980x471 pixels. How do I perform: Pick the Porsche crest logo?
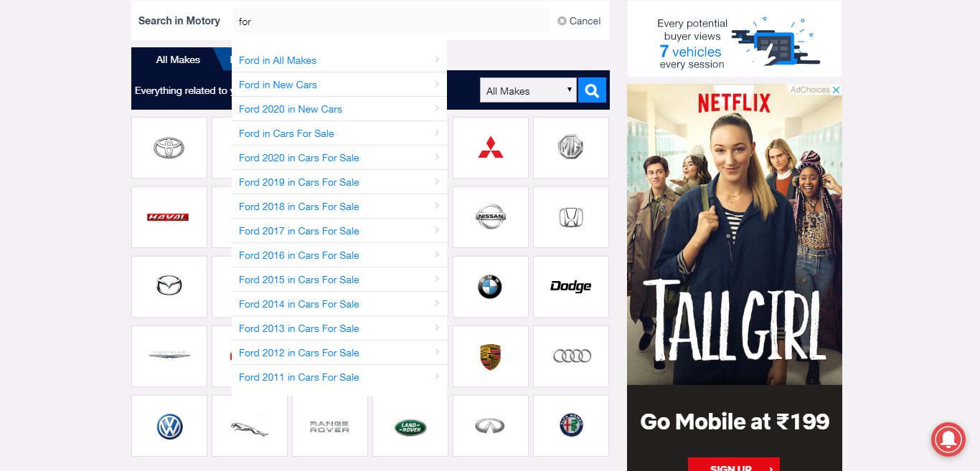(491, 356)
